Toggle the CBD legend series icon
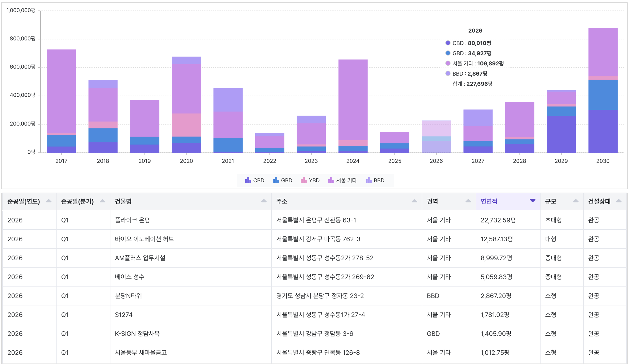 (x=248, y=180)
